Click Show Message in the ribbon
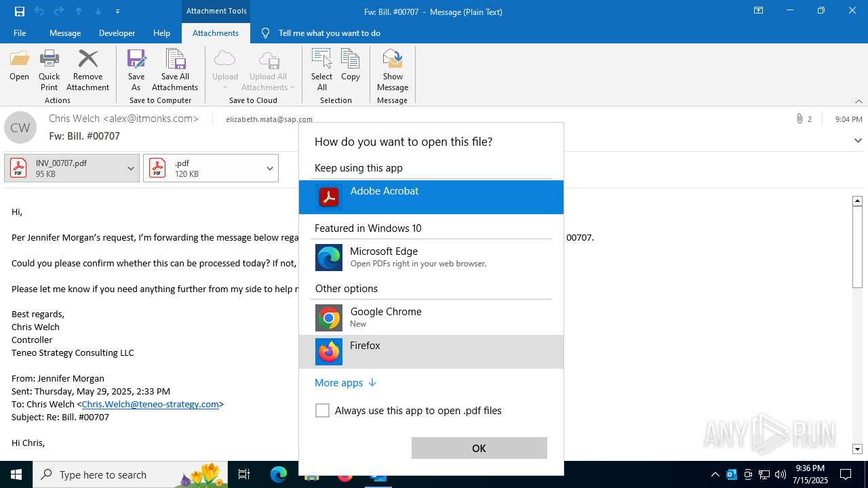 point(393,70)
